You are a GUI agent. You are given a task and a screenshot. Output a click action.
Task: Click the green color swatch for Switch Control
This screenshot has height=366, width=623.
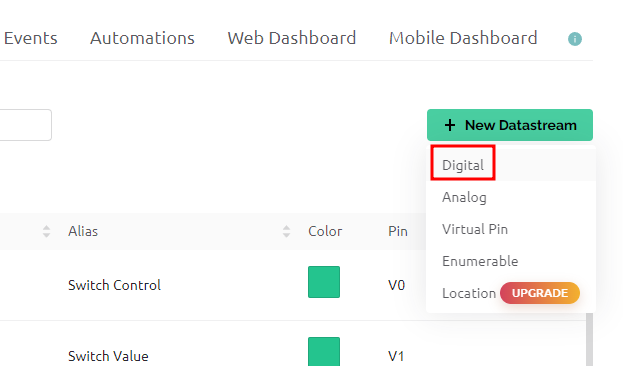point(324,282)
